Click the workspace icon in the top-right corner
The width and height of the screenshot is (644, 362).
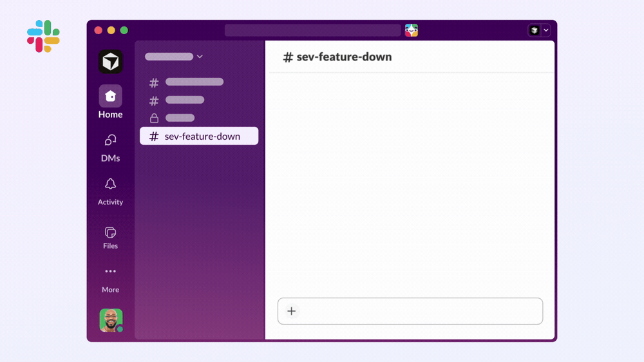[x=534, y=30]
